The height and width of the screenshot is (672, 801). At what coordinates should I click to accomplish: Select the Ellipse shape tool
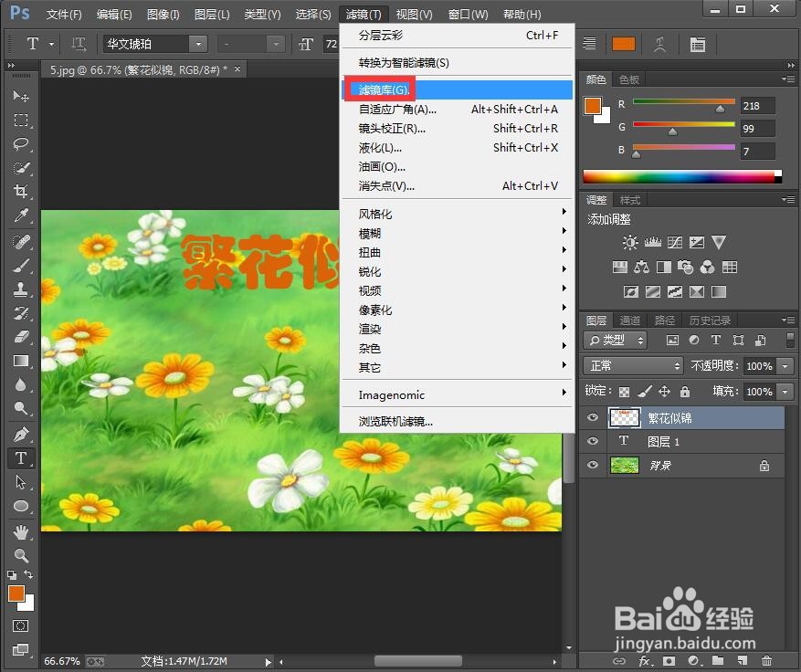(20, 506)
